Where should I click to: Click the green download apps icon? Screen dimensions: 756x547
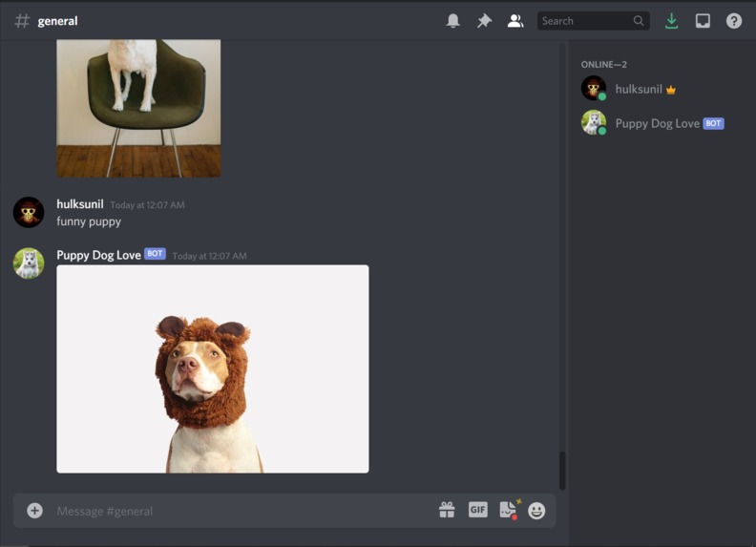pyautogui.click(x=671, y=21)
